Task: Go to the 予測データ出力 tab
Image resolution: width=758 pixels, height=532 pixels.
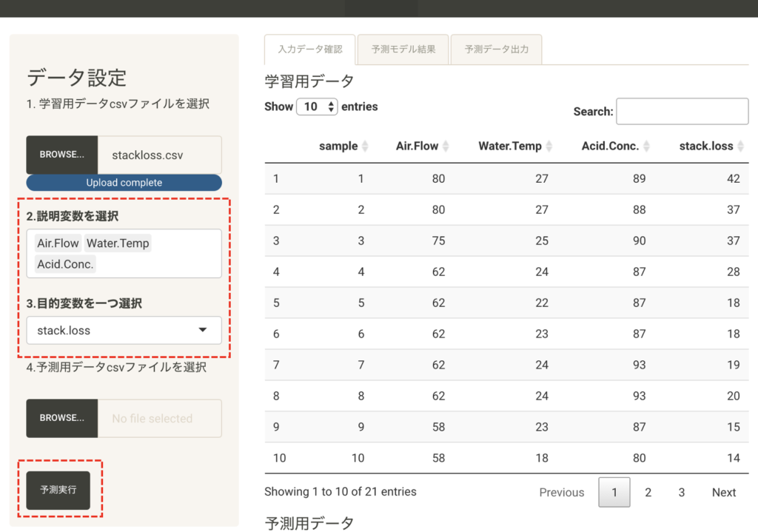Action: click(497, 50)
